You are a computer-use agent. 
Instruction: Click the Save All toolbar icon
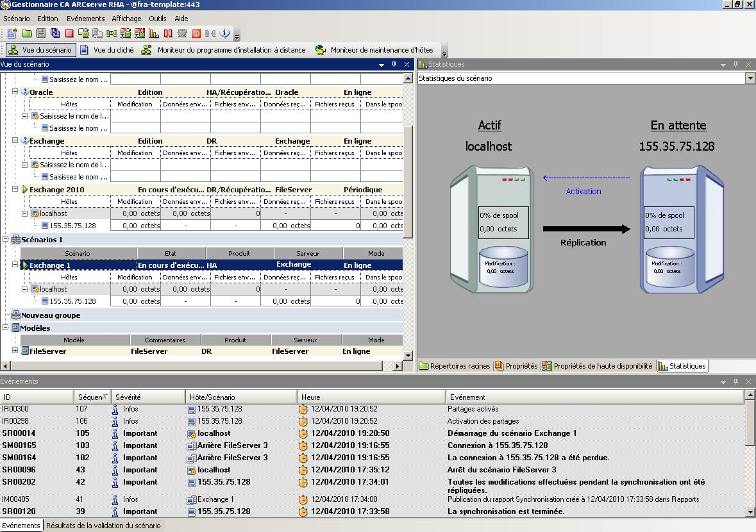pyautogui.click(x=55, y=33)
